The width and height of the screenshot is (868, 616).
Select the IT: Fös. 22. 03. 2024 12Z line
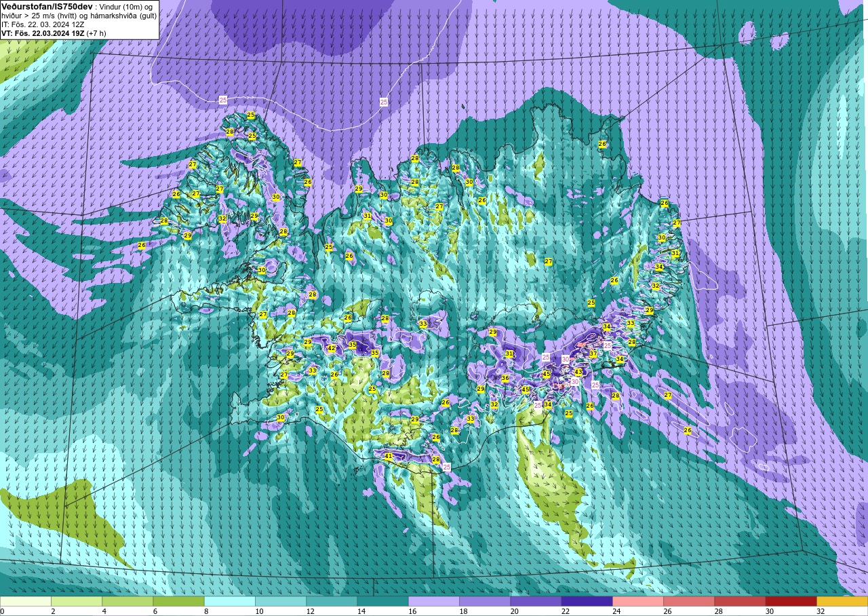coord(43,24)
